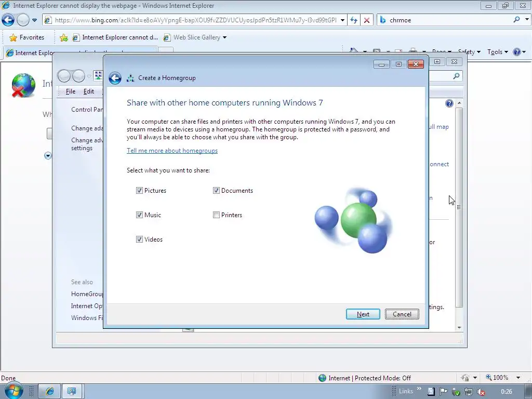This screenshot has height=399, width=532.
Task: Click the Homegroup icon beside wizard title
Action: tap(130, 78)
